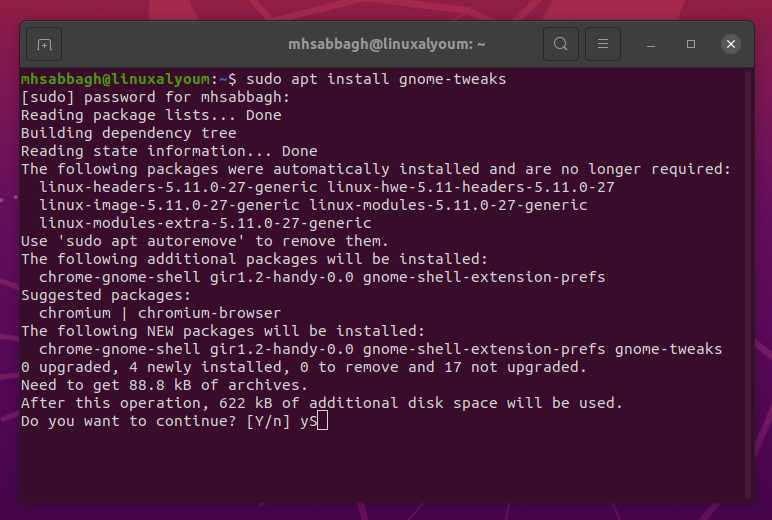Close the terminal window
This screenshot has width=772, height=520.
[731, 44]
